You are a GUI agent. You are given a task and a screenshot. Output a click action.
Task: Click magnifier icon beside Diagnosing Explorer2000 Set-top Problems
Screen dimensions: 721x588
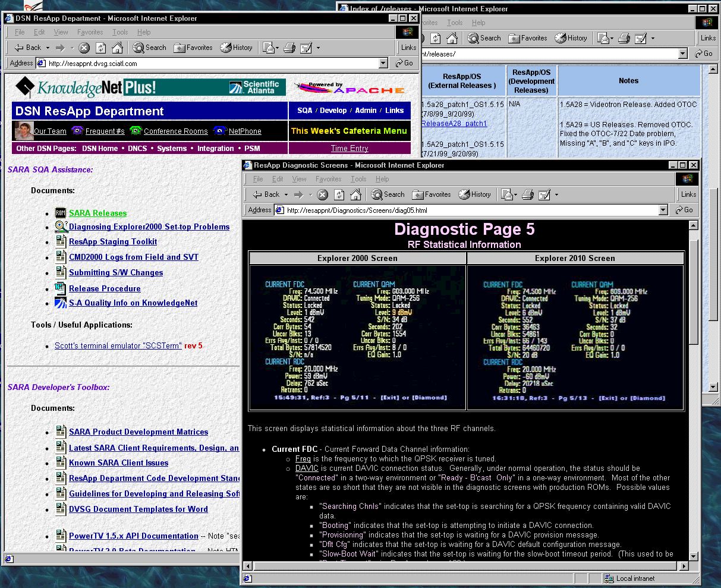click(x=61, y=227)
